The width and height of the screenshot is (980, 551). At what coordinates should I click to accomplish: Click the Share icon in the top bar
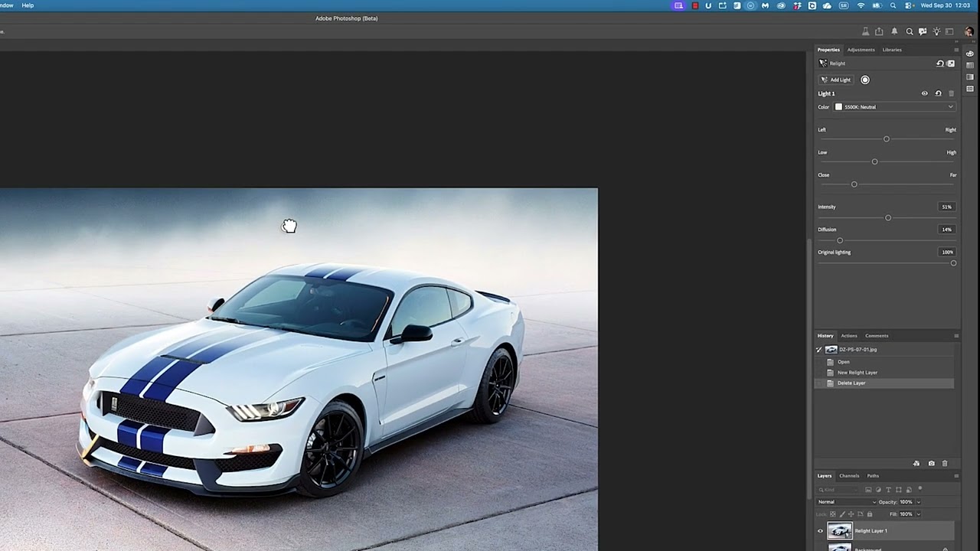879,31
